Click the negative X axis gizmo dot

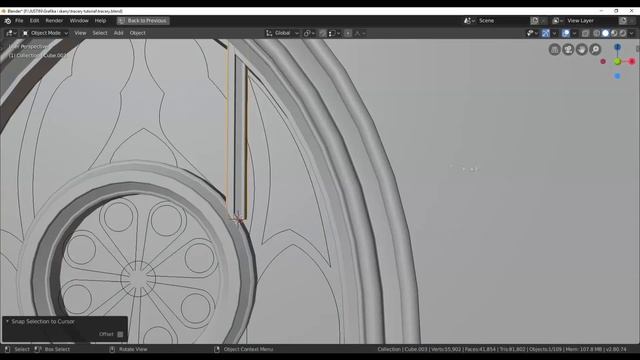603,62
